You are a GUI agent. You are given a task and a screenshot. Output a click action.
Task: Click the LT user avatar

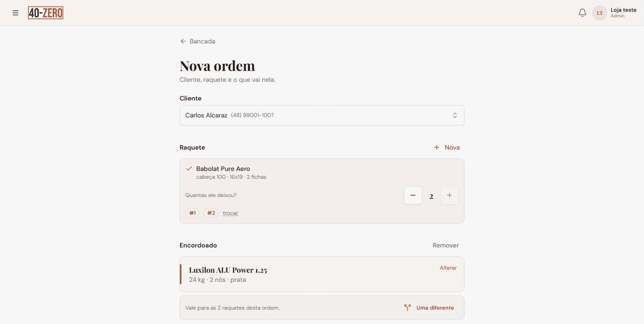pyautogui.click(x=600, y=13)
